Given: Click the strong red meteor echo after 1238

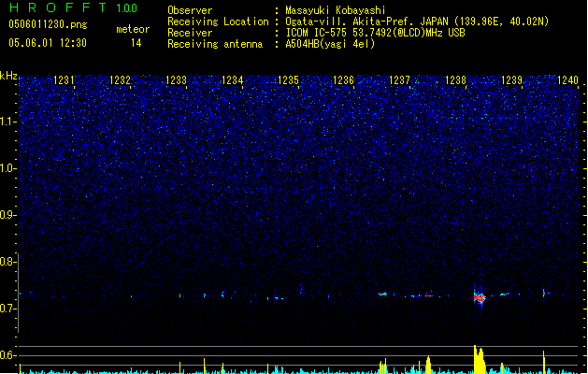Looking at the screenshot, I should pos(480,298).
